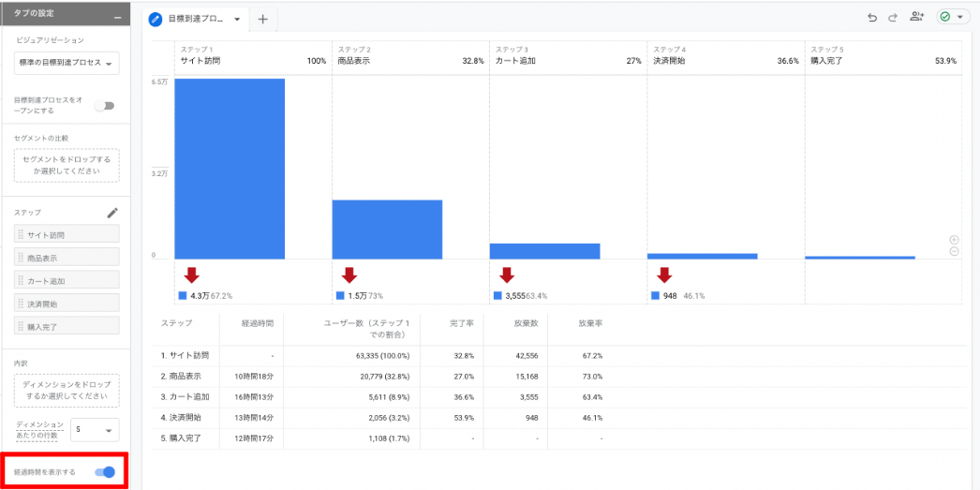980x490 pixels.
Task: Open the ディメンションあたりの行数 dropdown
Action: 95,430
